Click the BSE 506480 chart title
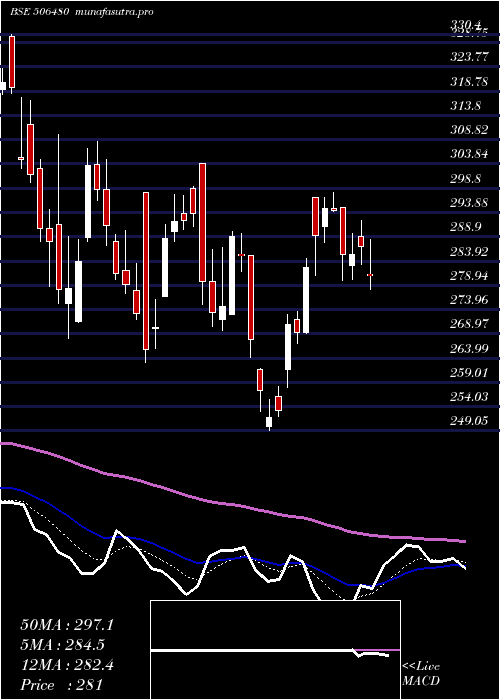This screenshot has height=700, width=500. pos(39,12)
